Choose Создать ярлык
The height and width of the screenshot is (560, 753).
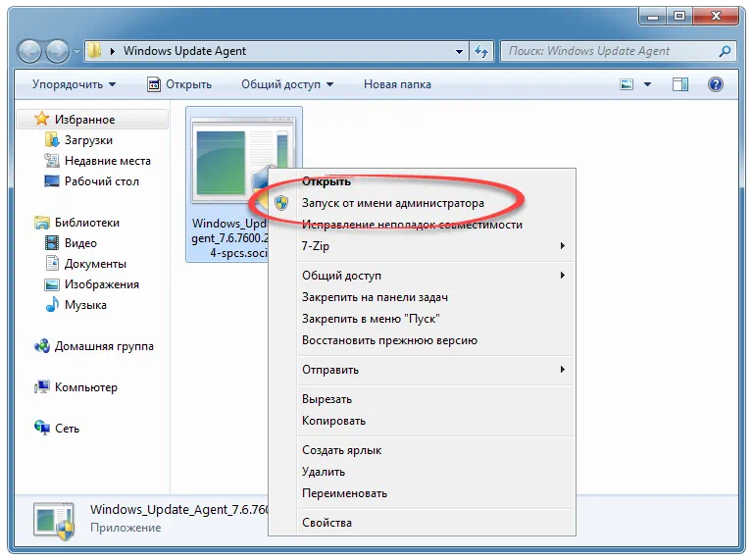point(423,450)
